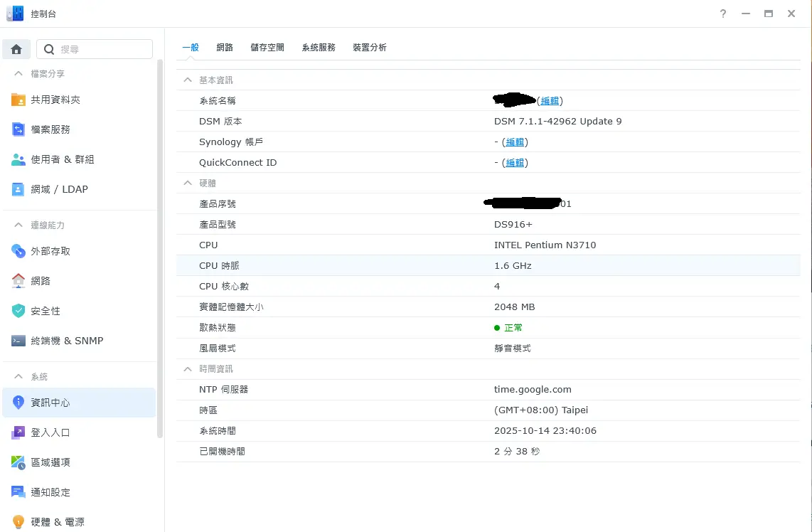812x532 pixels.
Task: Switch to the Storage (儲存空間) tab
Action: tap(267, 48)
